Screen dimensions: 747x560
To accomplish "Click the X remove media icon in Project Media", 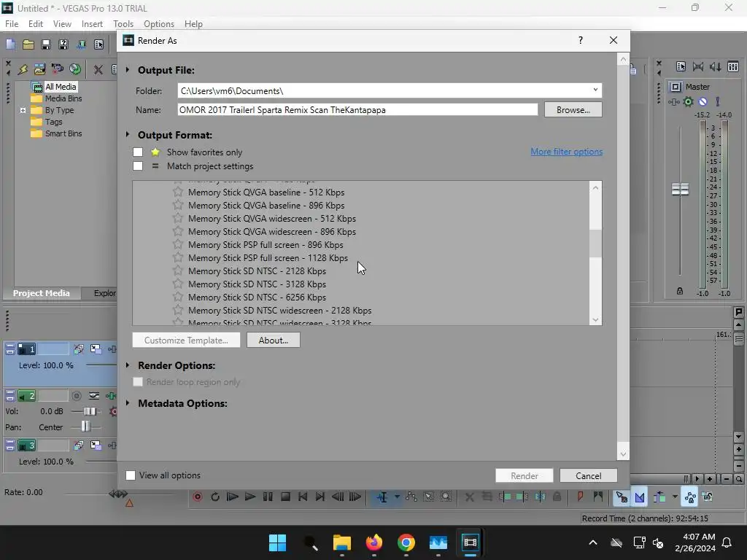I will pyautogui.click(x=98, y=69).
